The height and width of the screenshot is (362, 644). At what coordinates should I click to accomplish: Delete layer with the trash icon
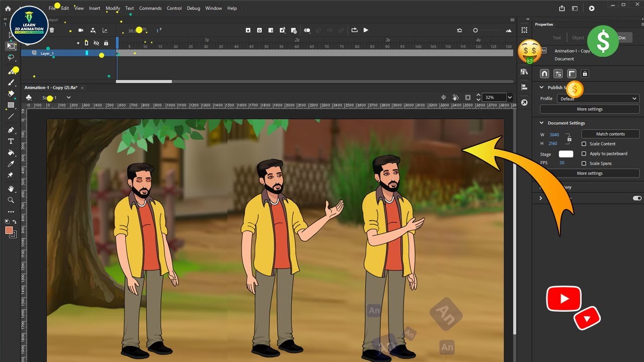(51, 30)
